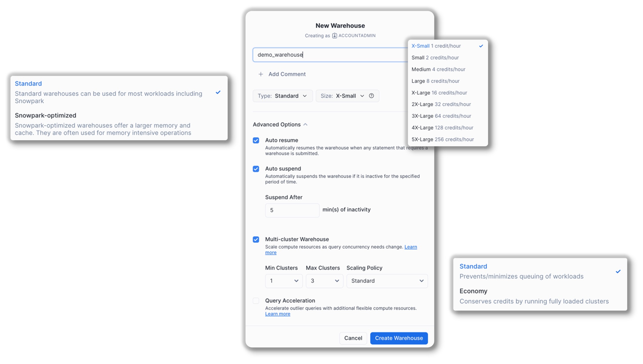The image size is (643, 364).
Task: Enable the Query Acceleration checkbox
Action: (x=256, y=301)
